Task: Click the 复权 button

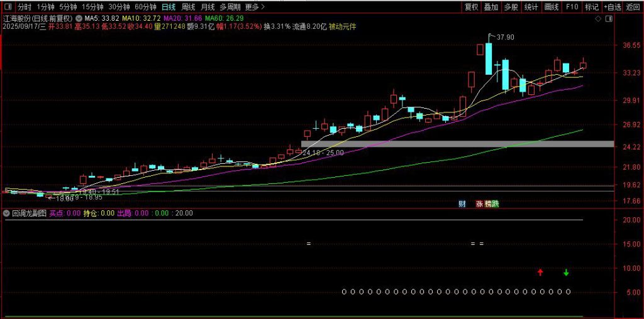Action: point(471,7)
